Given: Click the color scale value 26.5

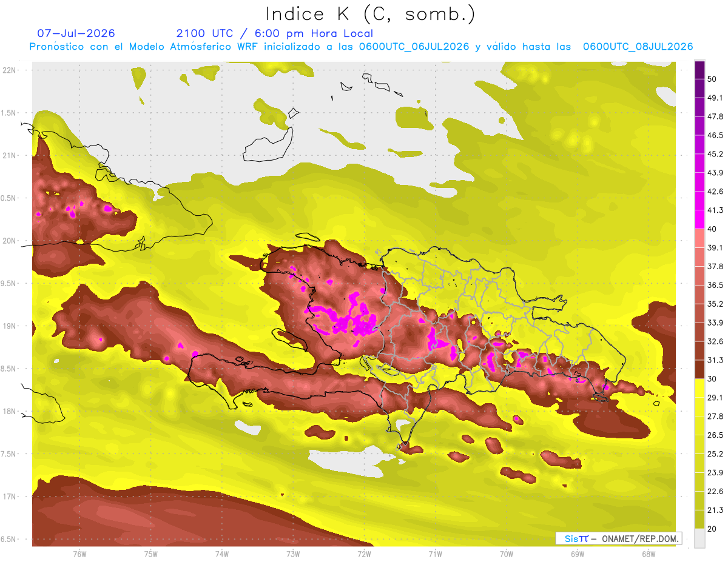Looking at the screenshot, I should click(x=715, y=435).
